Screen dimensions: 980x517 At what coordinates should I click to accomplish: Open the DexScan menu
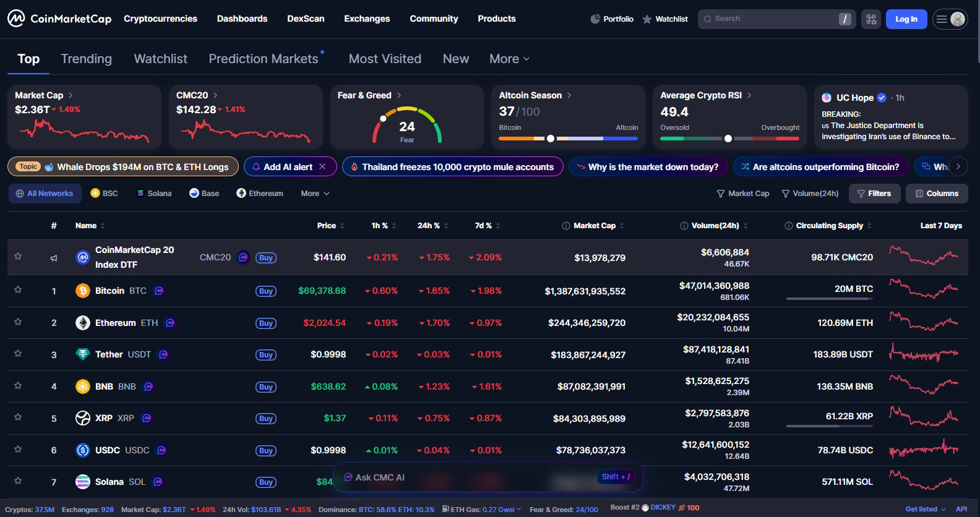(306, 19)
